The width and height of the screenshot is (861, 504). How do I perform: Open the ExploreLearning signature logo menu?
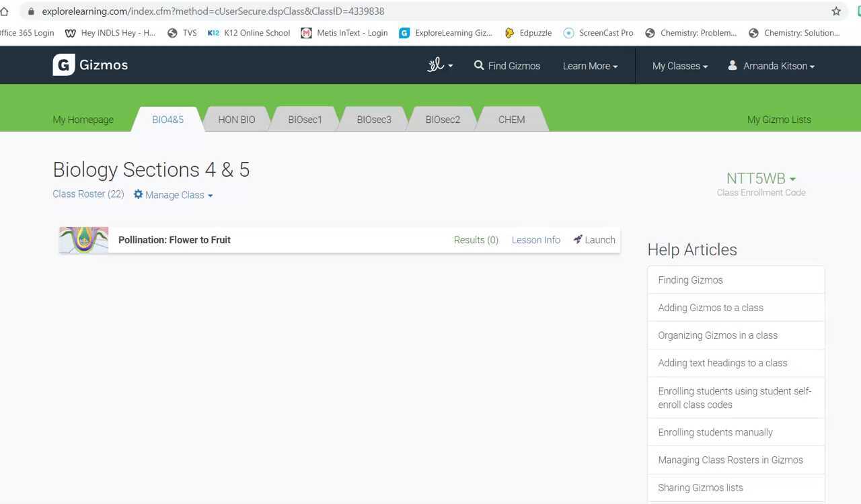click(440, 65)
